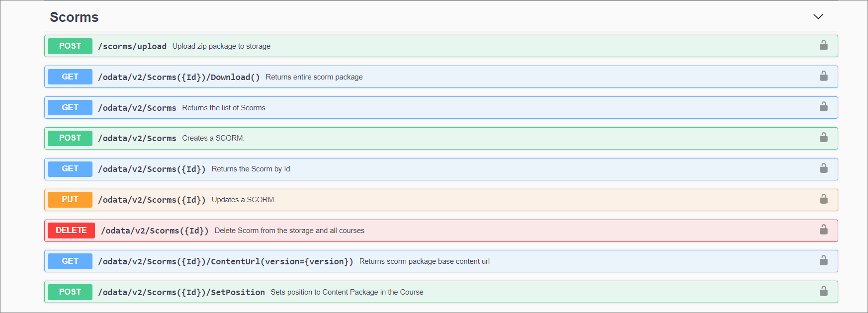
Task: Click GET badge for Returns the list of Scorms
Action: 70,108
